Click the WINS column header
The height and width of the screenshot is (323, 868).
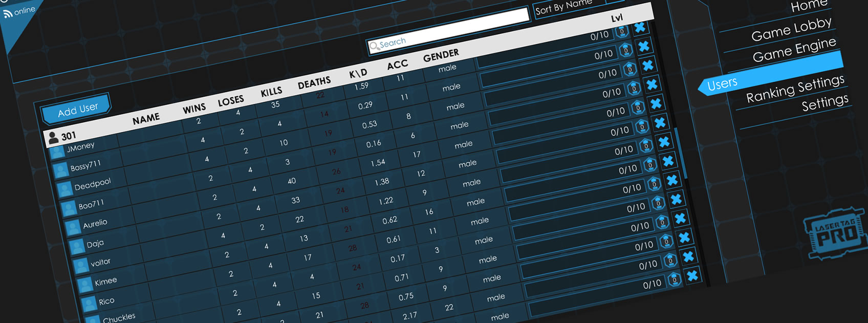(194, 109)
